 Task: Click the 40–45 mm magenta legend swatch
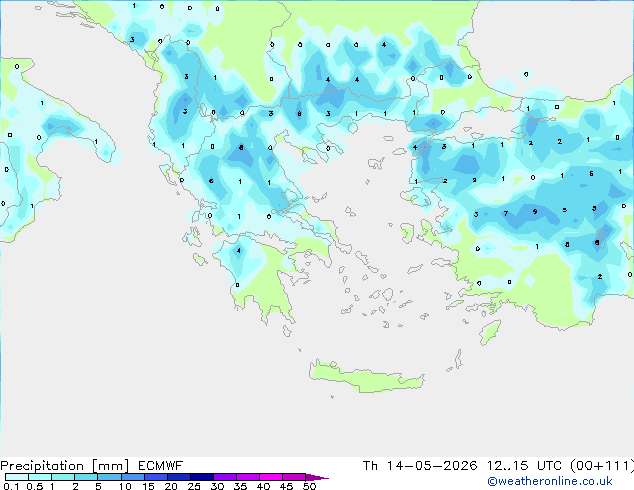coord(271,477)
